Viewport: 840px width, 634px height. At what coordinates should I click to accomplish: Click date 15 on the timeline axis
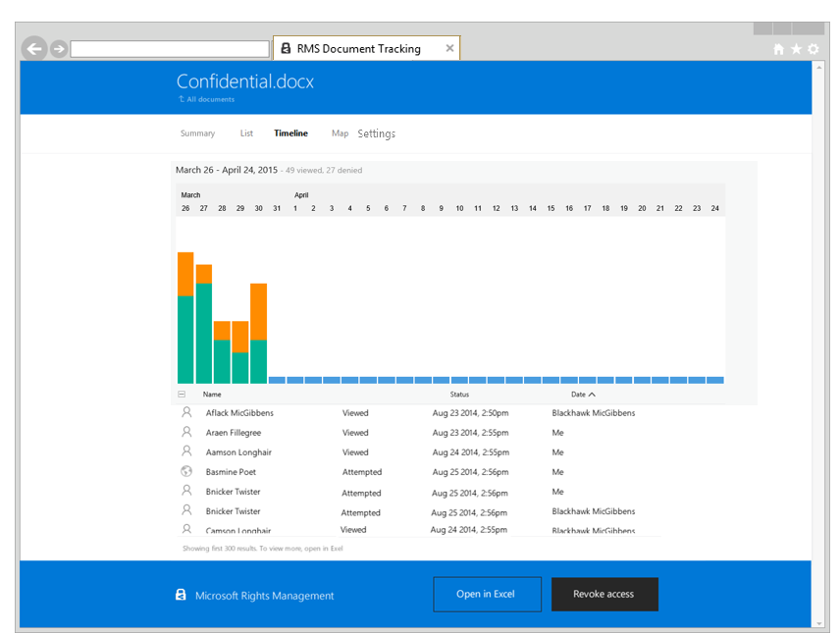[551, 208]
